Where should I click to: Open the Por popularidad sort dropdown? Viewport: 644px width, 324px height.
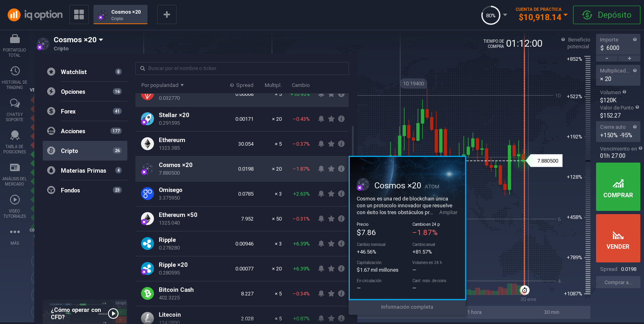162,85
